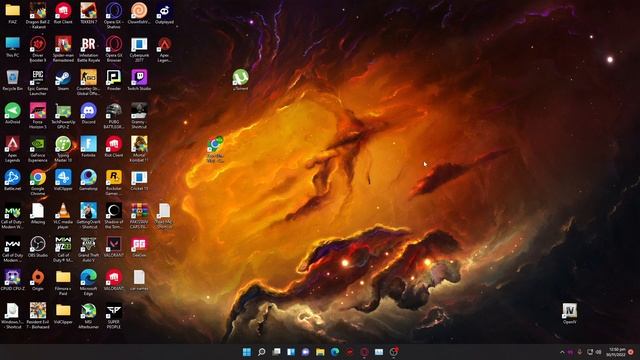
Task: Open File Explorer from the taskbar
Action: point(320,352)
